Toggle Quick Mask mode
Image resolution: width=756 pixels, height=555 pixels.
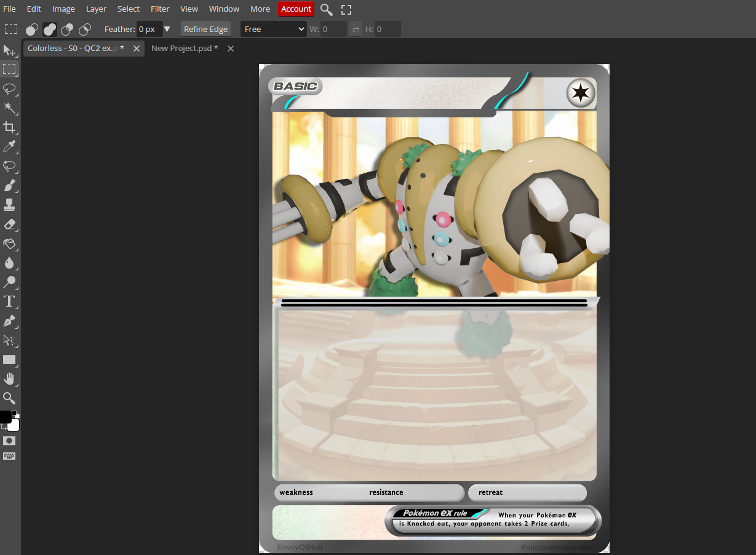click(9, 441)
